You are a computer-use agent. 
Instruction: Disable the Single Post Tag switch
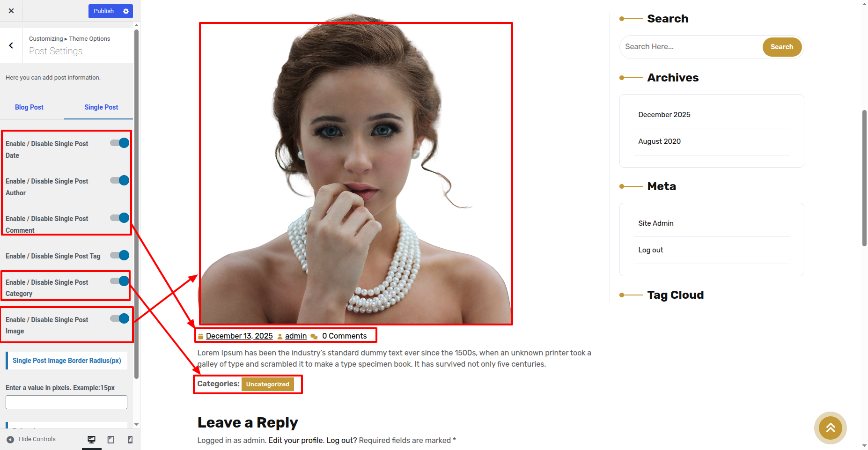pos(120,256)
